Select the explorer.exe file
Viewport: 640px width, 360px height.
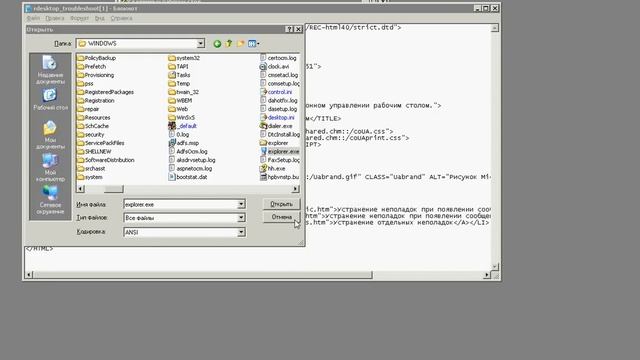coord(280,151)
